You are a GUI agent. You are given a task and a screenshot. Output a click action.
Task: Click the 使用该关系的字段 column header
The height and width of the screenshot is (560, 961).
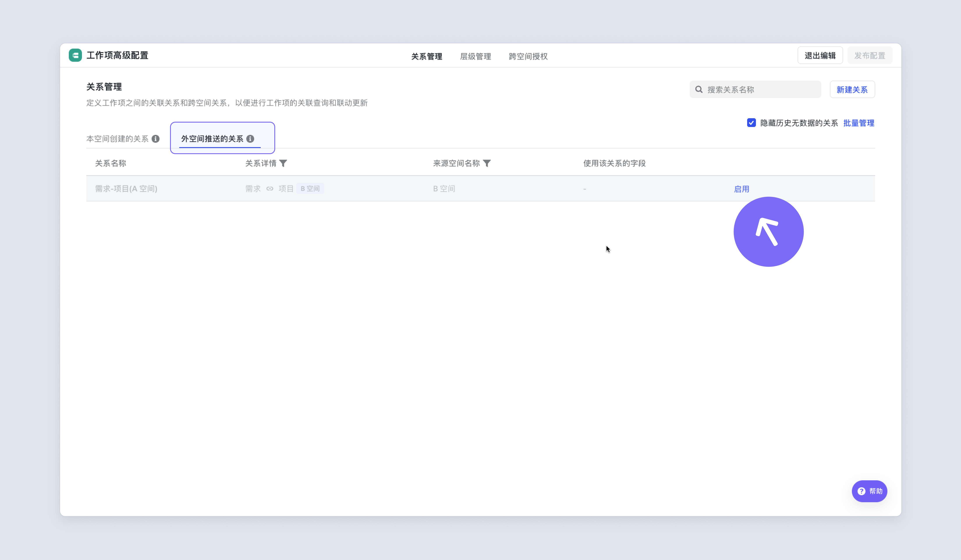(x=614, y=163)
